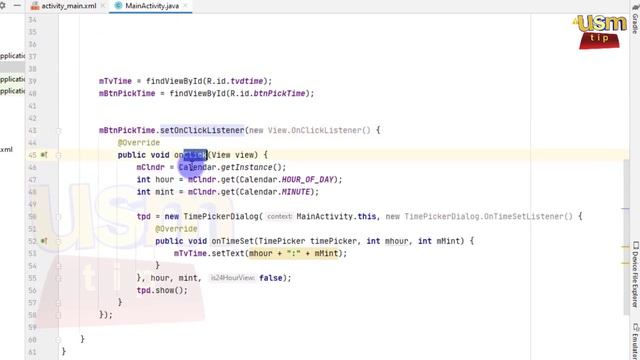Screen dimensions: 640x360
Task: Click 'int mint' declaration on line 48
Action: pos(155,192)
